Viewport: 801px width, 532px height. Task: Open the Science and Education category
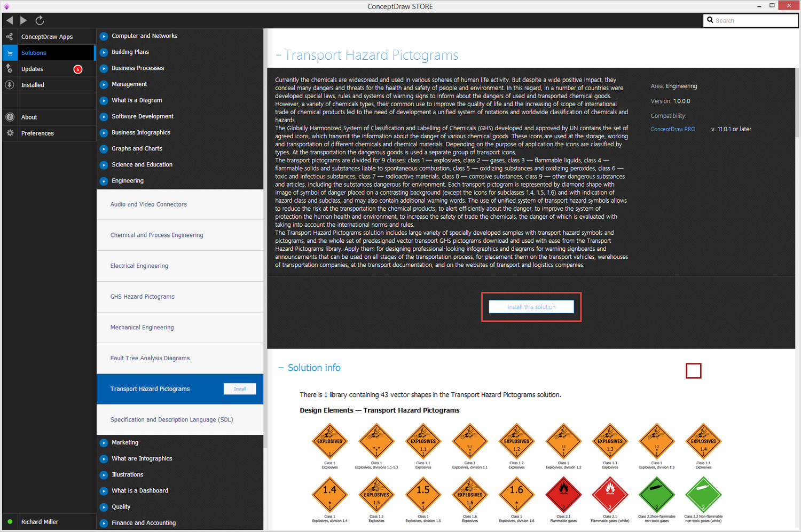pyautogui.click(x=142, y=164)
